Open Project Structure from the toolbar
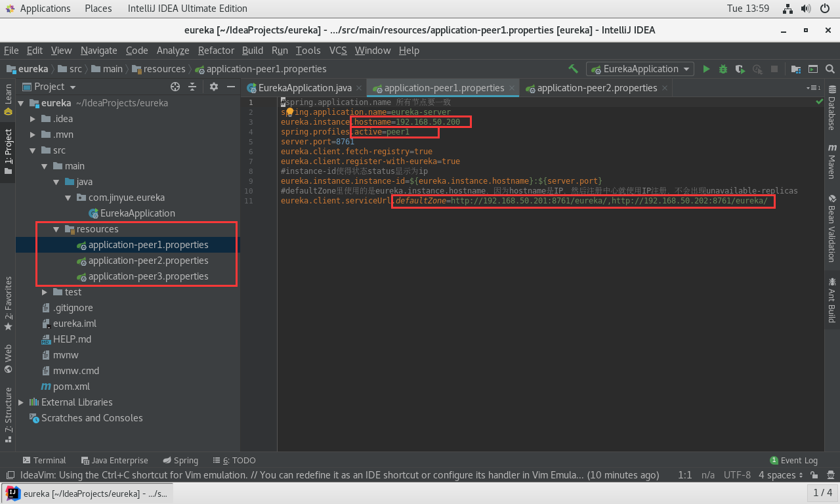 click(796, 69)
